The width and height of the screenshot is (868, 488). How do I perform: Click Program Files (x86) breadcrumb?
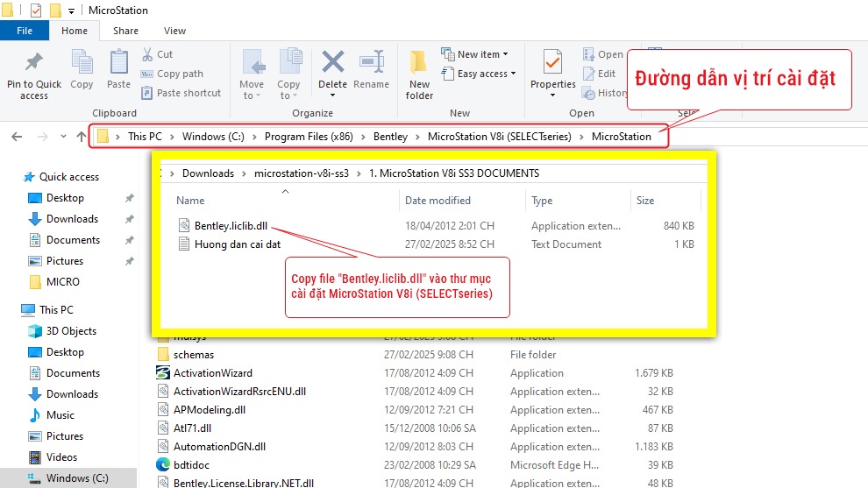pyautogui.click(x=309, y=137)
